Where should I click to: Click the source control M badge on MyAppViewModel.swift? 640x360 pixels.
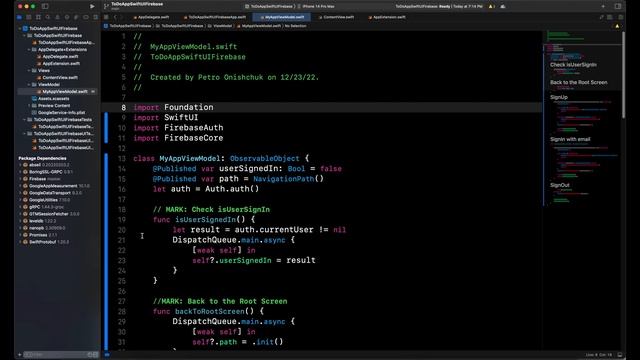tap(93, 91)
